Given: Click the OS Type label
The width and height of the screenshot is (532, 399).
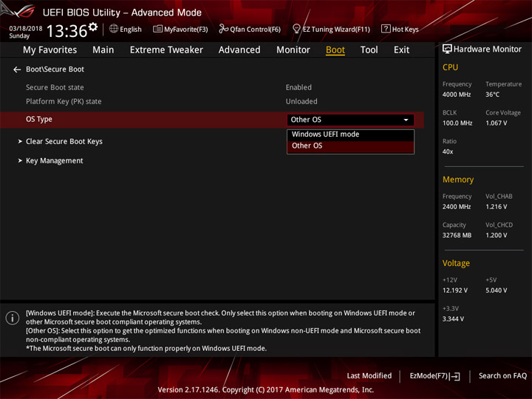Looking at the screenshot, I should click(x=39, y=120).
